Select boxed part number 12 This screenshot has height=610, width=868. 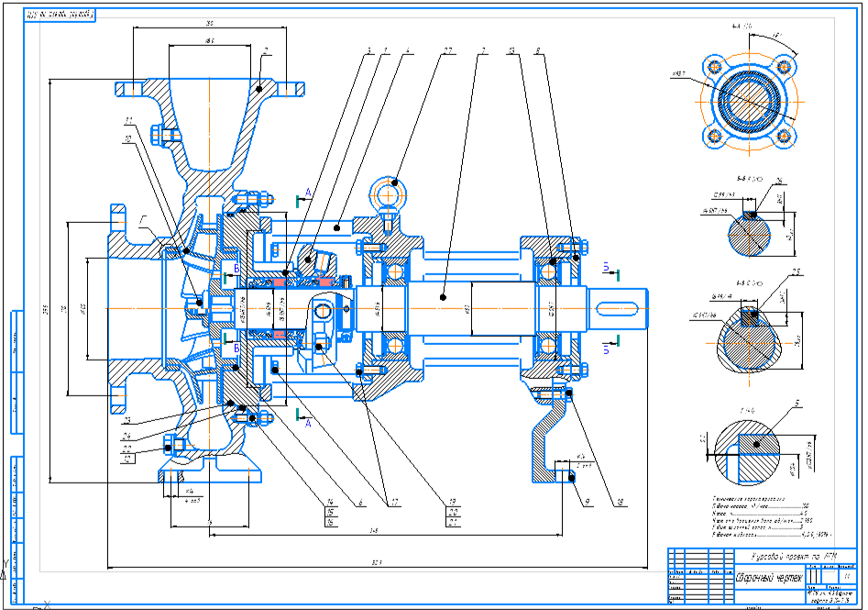point(127,459)
